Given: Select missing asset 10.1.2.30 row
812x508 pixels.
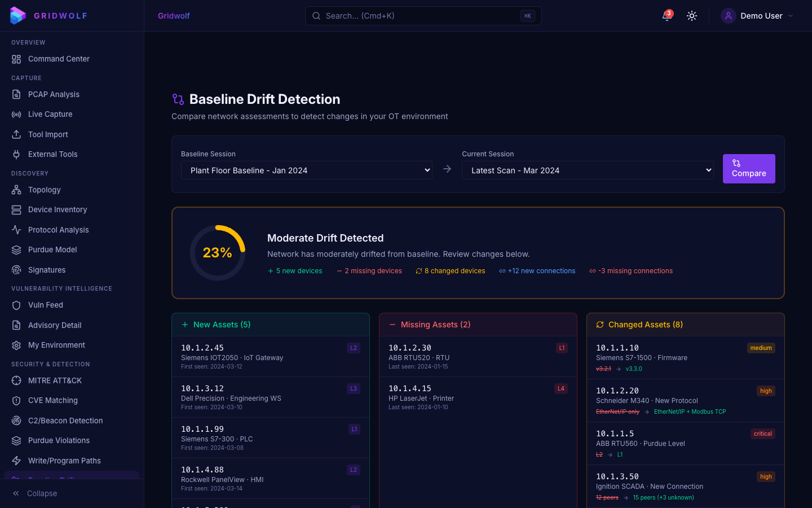Looking at the screenshot, I should (x=478, y=357).
